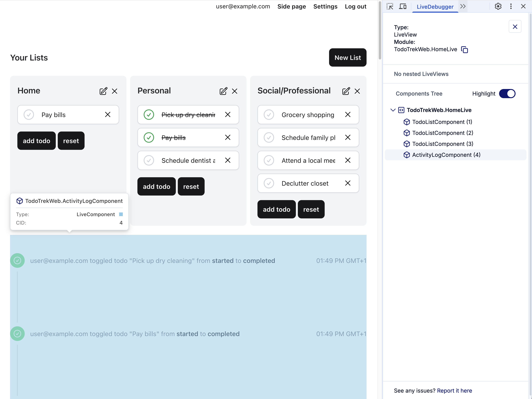Remove the "Declutter closet" todo with its X icon
The height and width of the screenshot is (399, 532).
(x=348, y=183)
